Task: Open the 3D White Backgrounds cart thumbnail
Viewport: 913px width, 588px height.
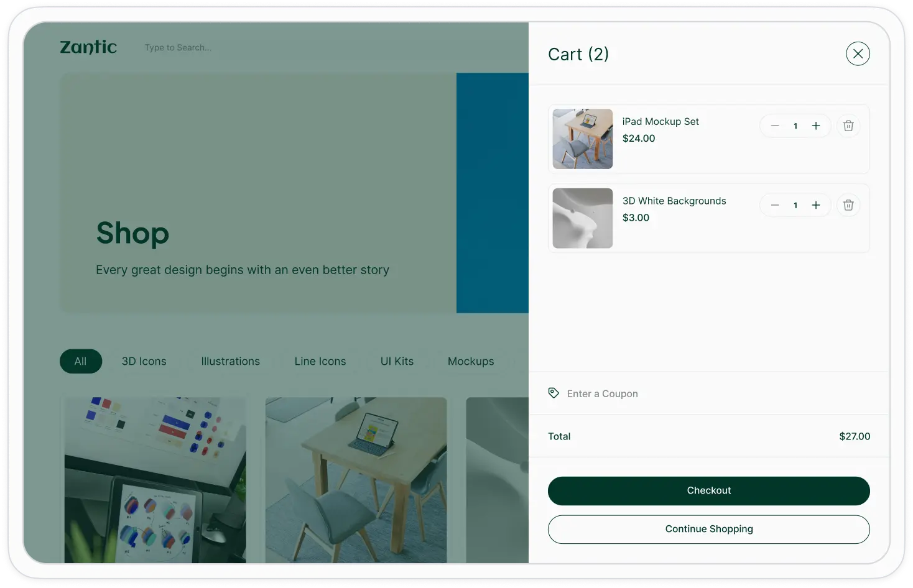Action: point(583,219)
